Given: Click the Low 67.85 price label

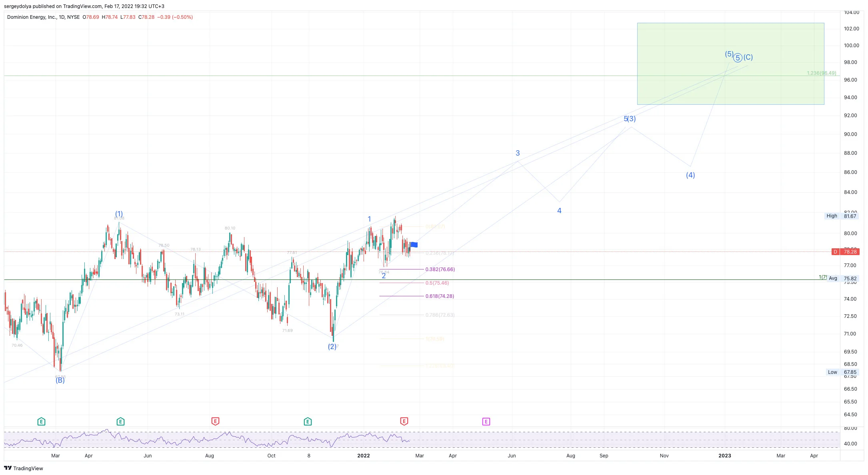Looking at the screenshot, I should coord(842,372).
